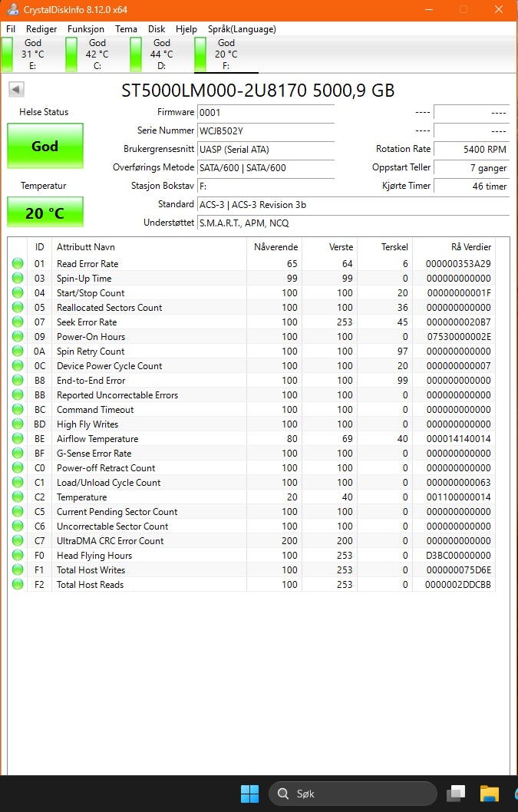This screenshot has height=812, width=518.
Task: Click the SATA/600 transfer mode field
Action: (x=266, y=168)
